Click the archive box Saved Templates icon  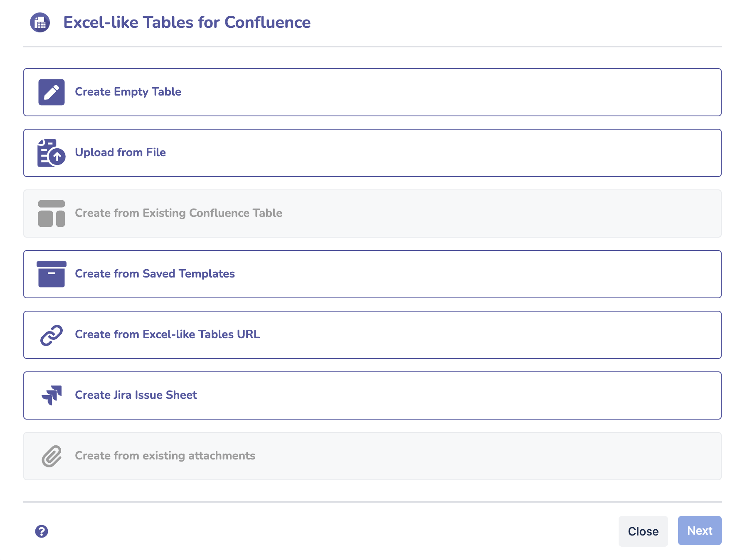(x=52, y=274)
